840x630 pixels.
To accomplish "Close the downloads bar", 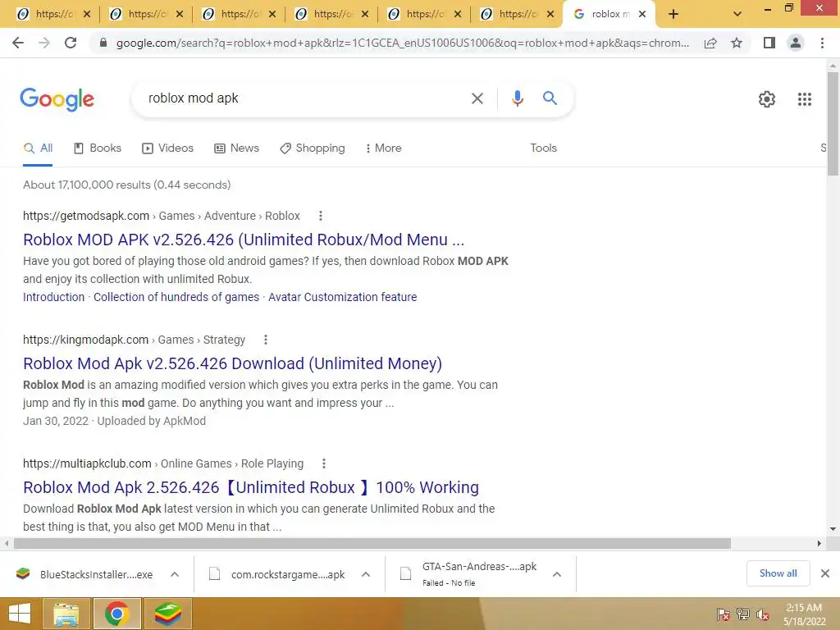I will [x=825, y=573].
